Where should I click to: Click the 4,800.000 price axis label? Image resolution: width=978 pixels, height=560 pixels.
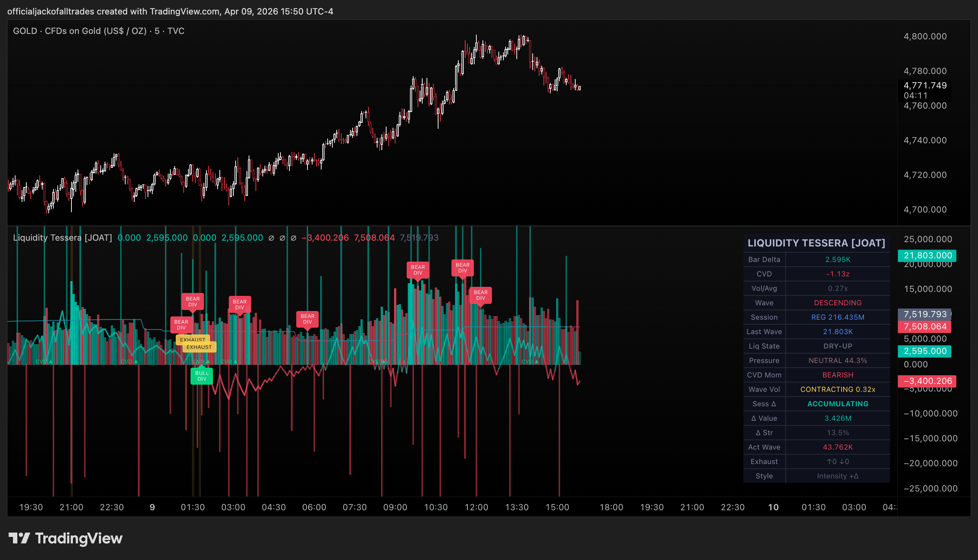click(925, 36)
